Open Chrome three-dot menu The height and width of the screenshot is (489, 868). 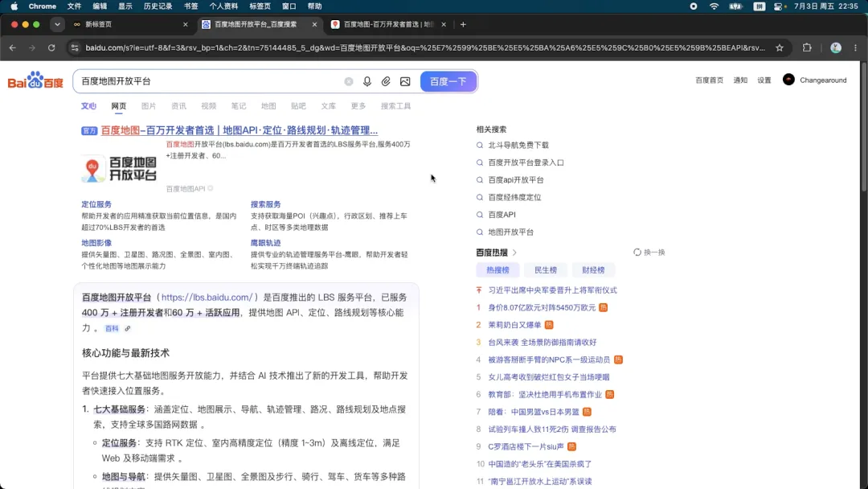coord(855,48)
